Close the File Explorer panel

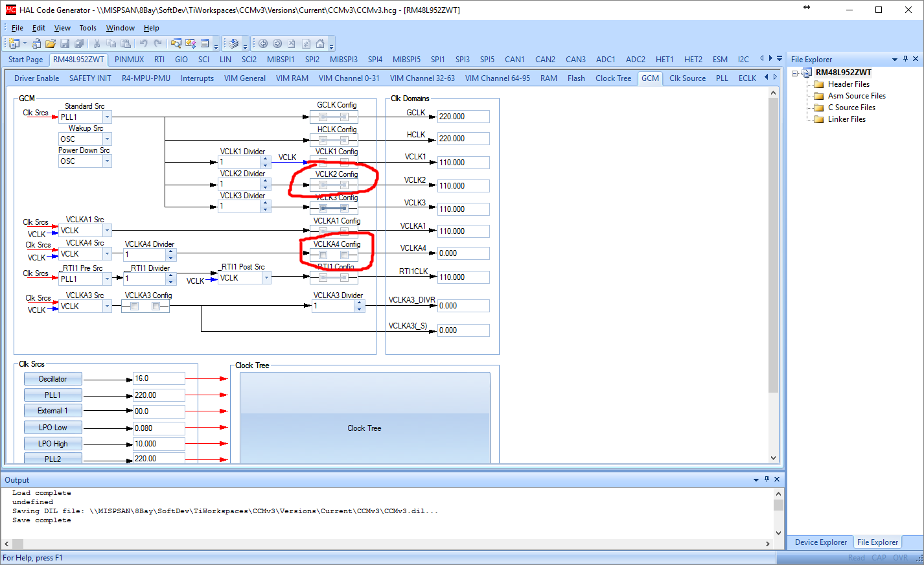tap(916, 59)
